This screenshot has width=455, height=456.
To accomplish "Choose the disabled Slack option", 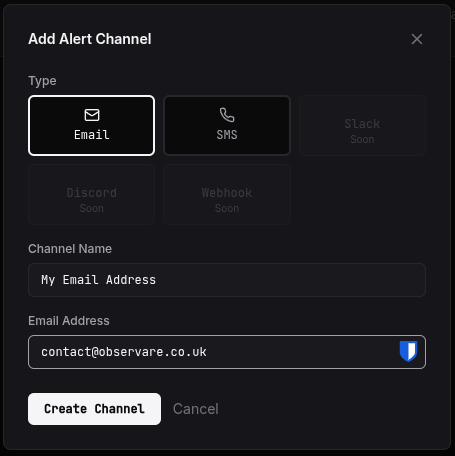I will pyautogui.click(x=362, y=125).
